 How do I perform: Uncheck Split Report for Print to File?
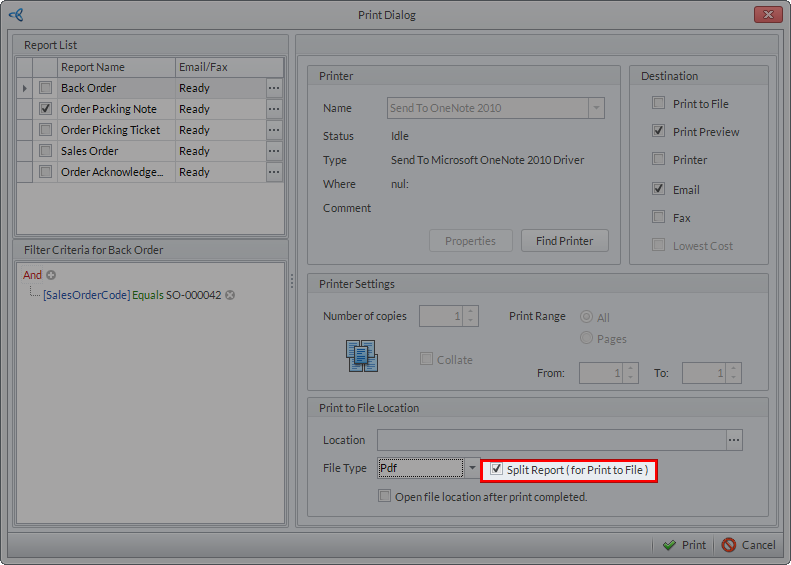497,469
